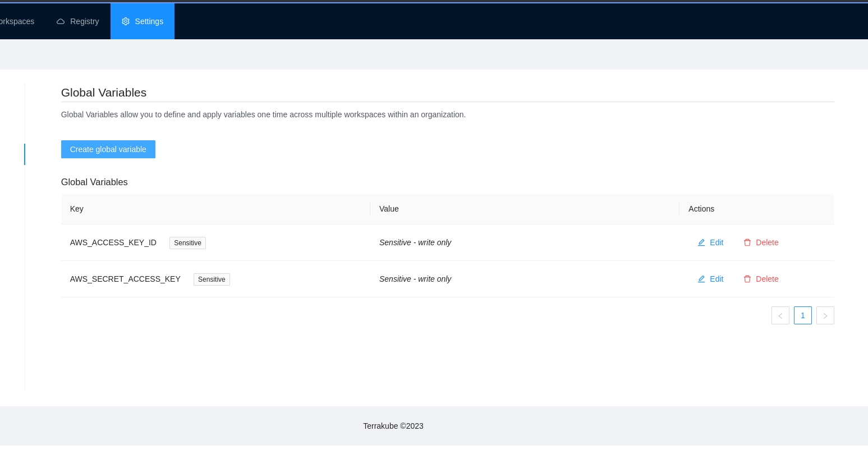The width and height of the screenshot is (868, 454).
Task: Click trash icon for AWS_SECRET_ACCESS_KEY row
Action: [747, 279]
